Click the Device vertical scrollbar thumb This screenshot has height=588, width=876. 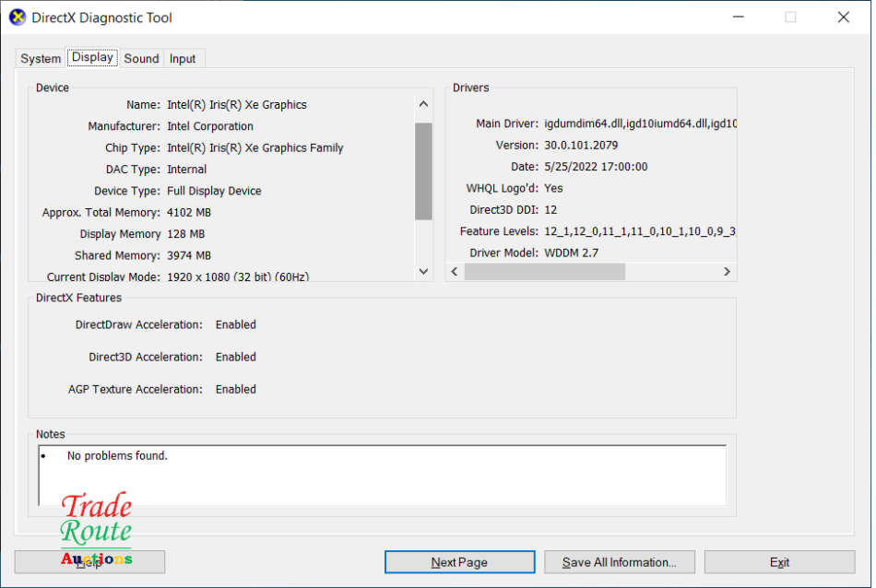[423, 171]
